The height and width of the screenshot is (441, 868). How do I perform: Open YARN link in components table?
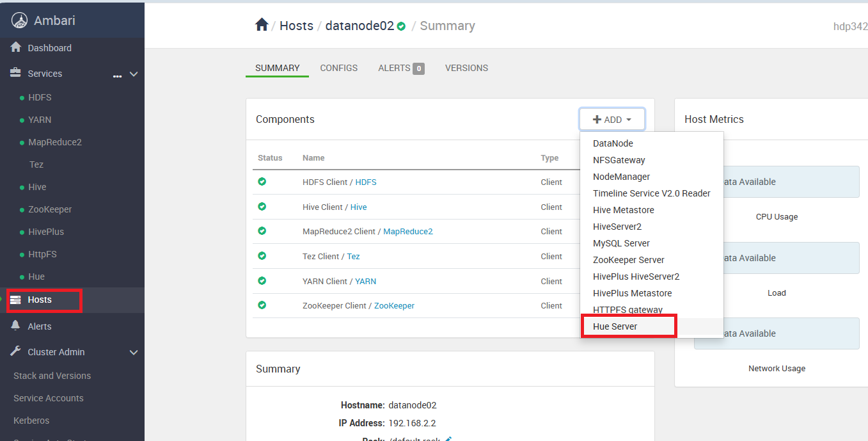click(x=365, y=282)
